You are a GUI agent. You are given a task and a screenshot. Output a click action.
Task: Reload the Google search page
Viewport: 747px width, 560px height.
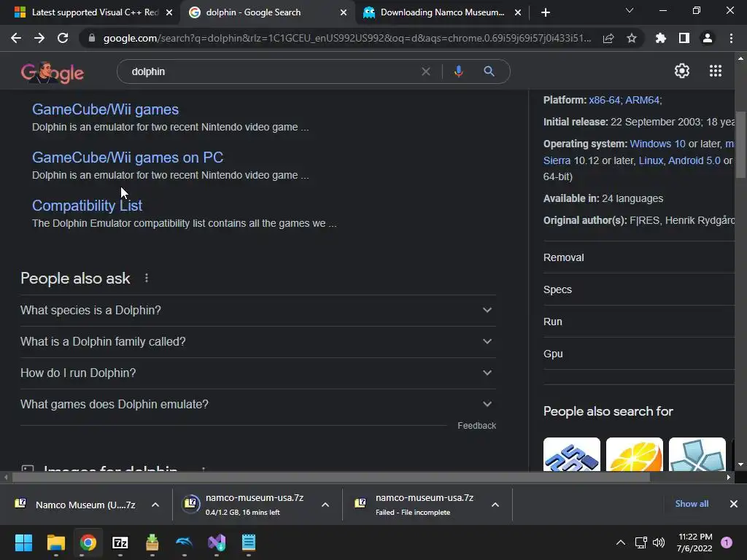(x=63, y=38)
